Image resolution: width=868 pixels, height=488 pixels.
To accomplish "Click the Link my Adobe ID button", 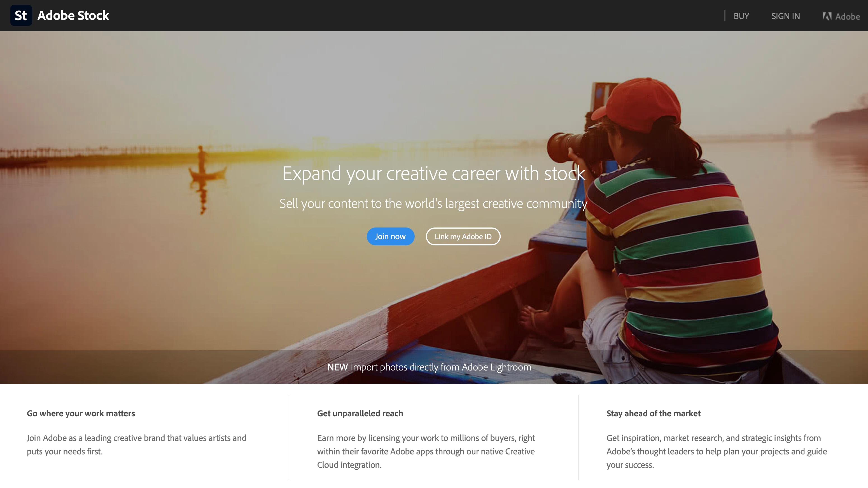I will click(x=463, y=236).
